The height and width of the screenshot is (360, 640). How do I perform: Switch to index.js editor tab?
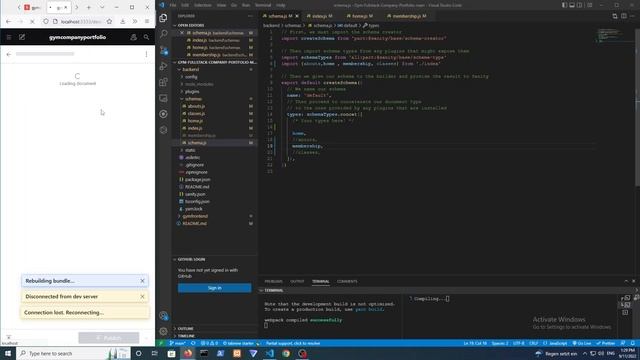pyautogui.click(x=320, y=16)
